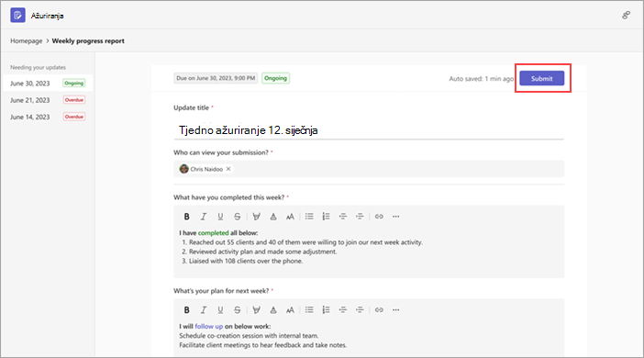
Task: Click 'Weekly progress report' breadcrumb text
Action: point(88,40)
